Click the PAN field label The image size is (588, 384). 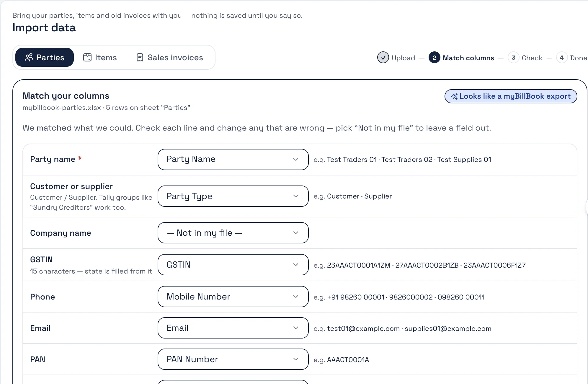[x=37, y=359]
